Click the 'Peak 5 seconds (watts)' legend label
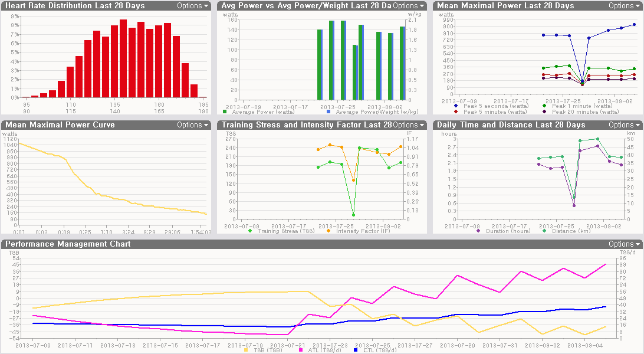The image size is (644, 354). pyautogui.click(x=496, y=106)
